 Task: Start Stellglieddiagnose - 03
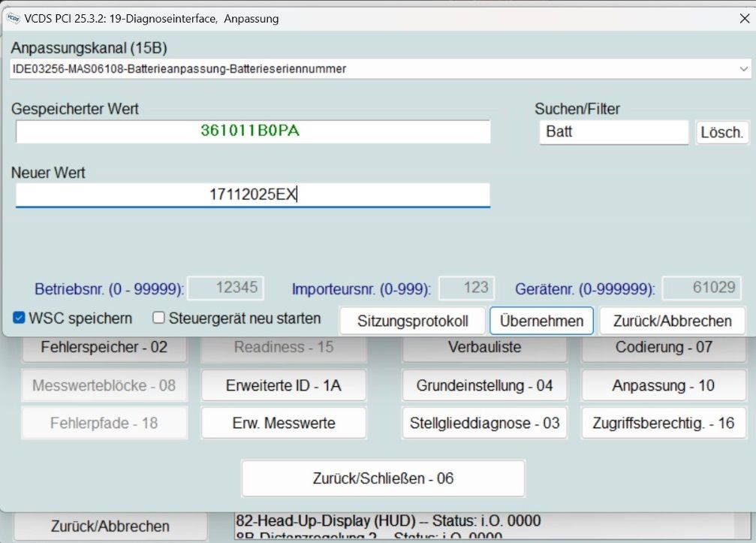484,423
